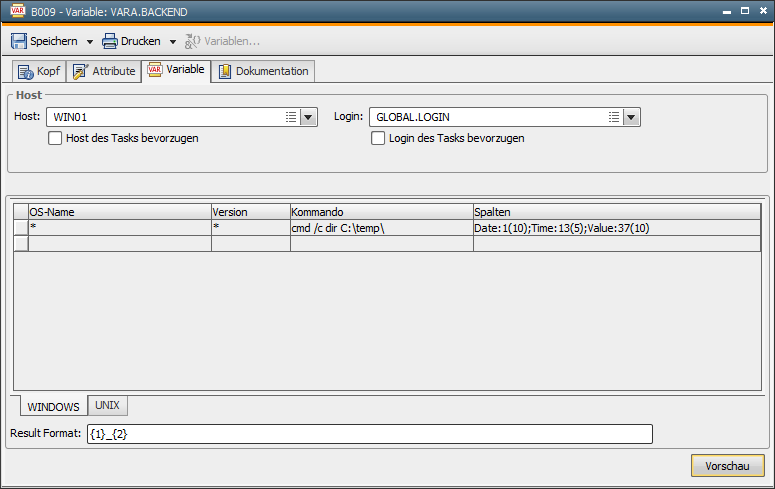Switch to the Kopf tab
Screen dimensions: 775x489
pyautogui.click(x=39, y=71)
